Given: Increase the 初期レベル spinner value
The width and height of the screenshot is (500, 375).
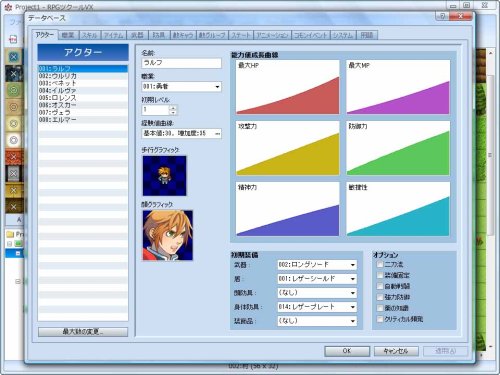Looking at the screenshot, I should pos(173,107).
